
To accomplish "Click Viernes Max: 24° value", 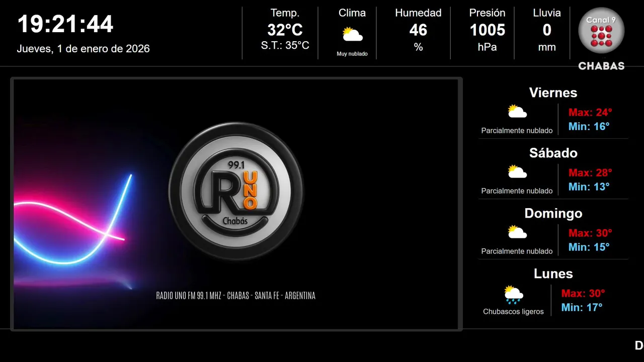I will coord(590,112).
